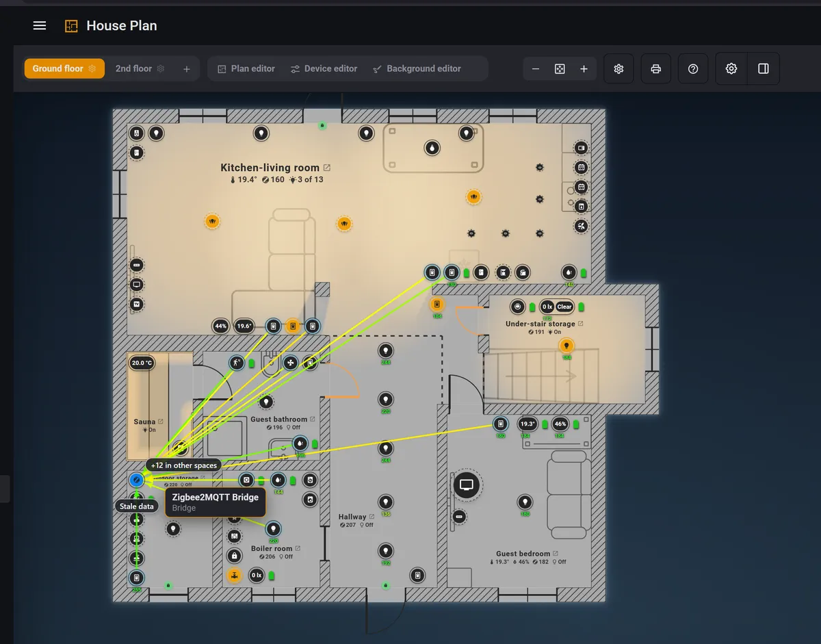Select Guest bathroom water leak sensor by sink
The image size is (821, 644).
300,443
